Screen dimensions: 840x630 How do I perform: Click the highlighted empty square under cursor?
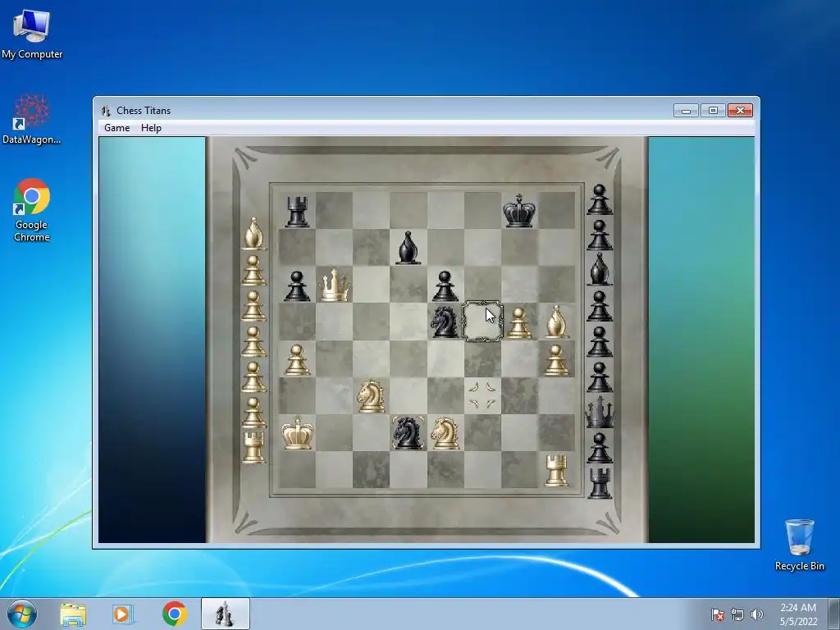point(482,322)
